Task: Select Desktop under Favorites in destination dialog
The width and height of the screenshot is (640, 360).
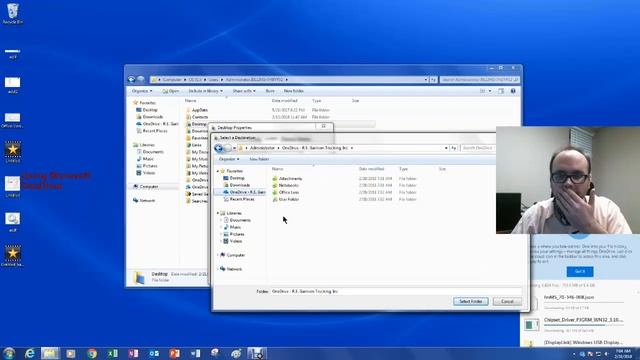Action: pos(237,178)
